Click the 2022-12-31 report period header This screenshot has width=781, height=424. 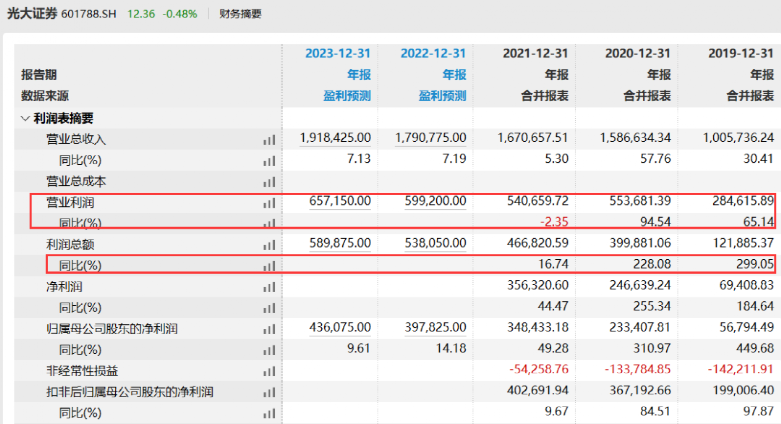pos(433,53)
